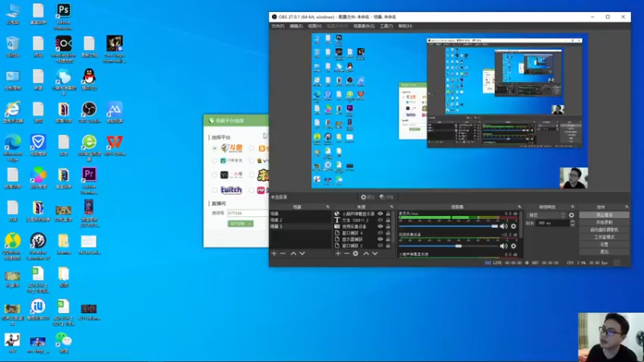Toggle visibility of 显示器捕获 source
The width and height of the screenshot is (644, 362).
point(380,239)
